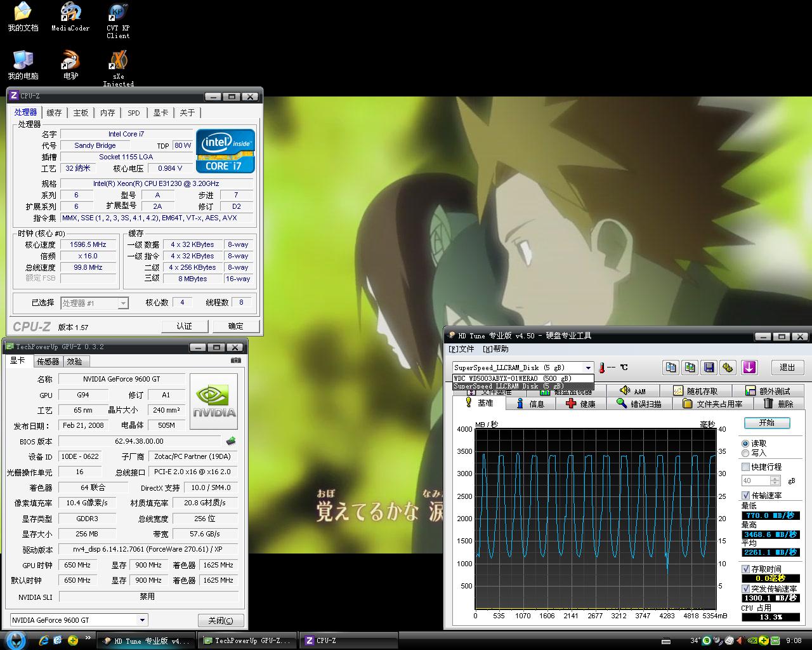Click the 开始 button in HD Tune
The width and height of the screenshot is (812, 650).
pos(766,423)
